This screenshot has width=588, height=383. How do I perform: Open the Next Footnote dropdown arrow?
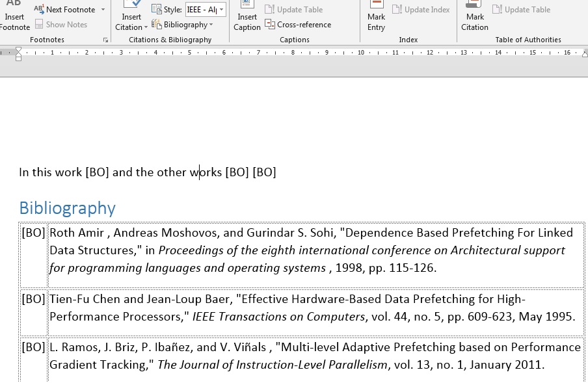[x=103, y=9]
